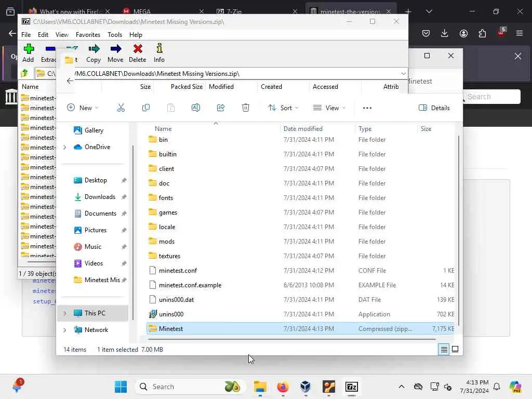532x399 pixels.
Task: Click the 7-Zip Info toolbar icon
Action: click(159, 54)
